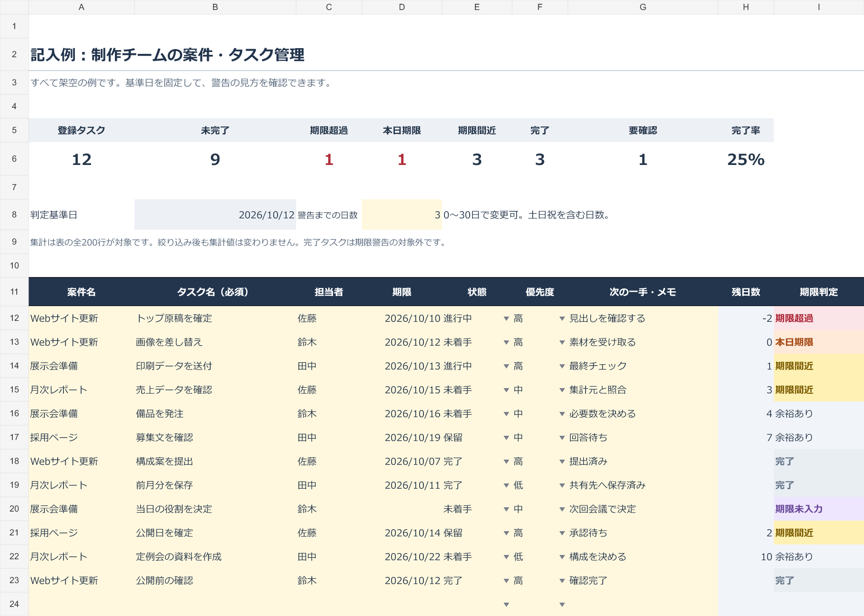Select the memo cell 次回会議で決定
Image resolution: width=864 pixels, height=616 pixels.
(643, 509)
